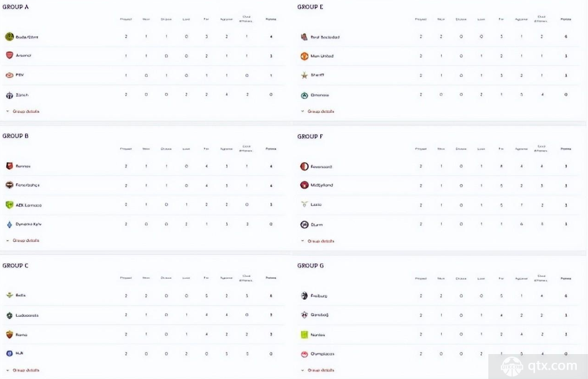This screenshot has width=588, height=379.
Task: Click the Fenerbahçe team crest
Action: (9, 185)
